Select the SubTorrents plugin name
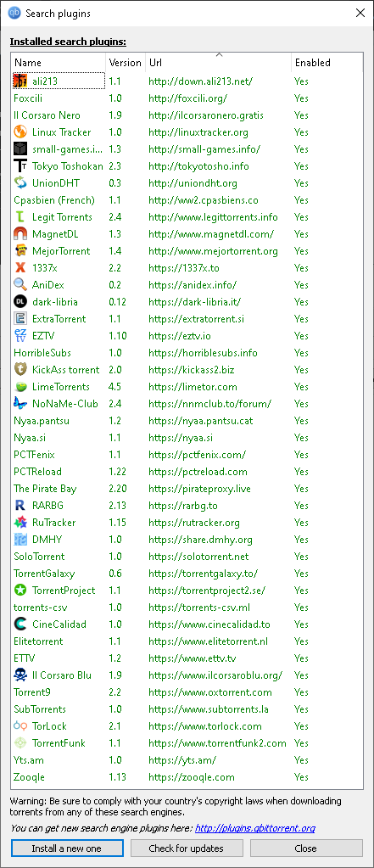This screenshot has width=374, height=868. (40, 709)
